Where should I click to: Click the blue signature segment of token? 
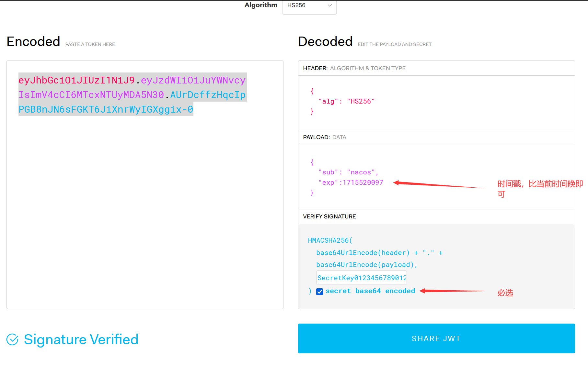click(x=106, y=109)
